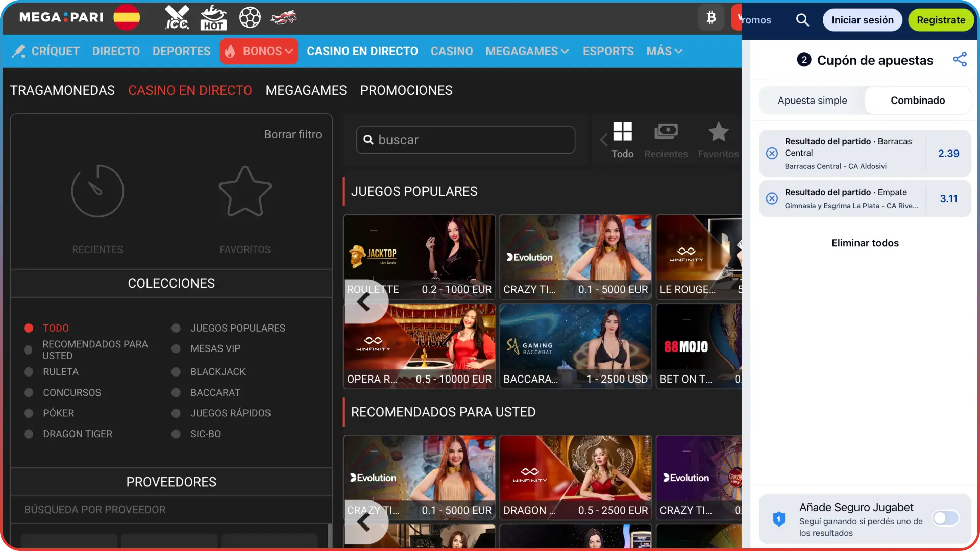Open the Casino nav item

click(x=451, y=51)
